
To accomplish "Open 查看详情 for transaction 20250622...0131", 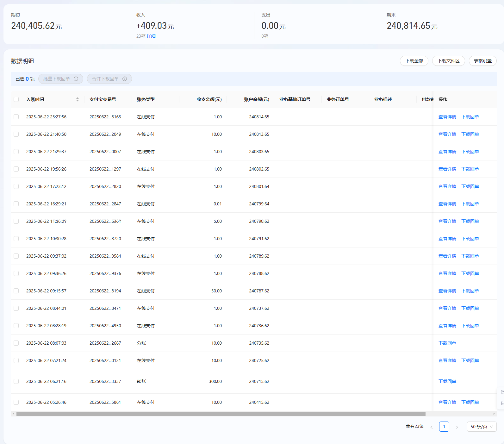I will pyautogui.click(x=447, y=360).
